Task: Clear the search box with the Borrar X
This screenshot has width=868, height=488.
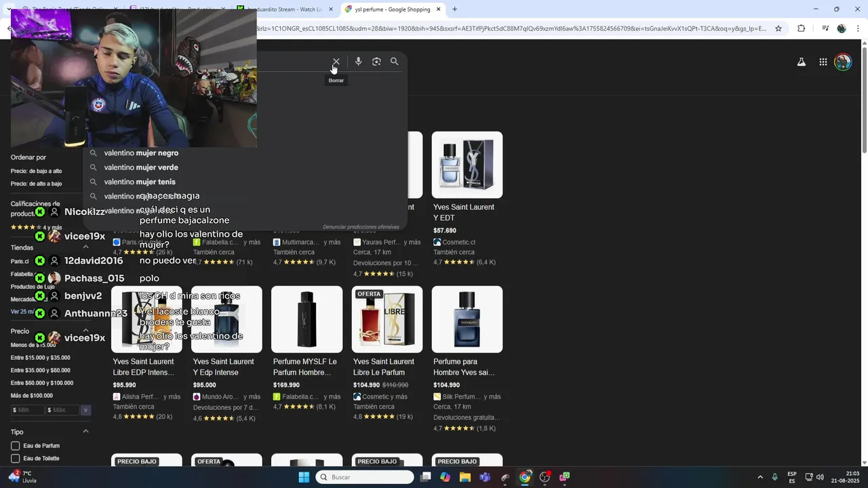Action: [336, 62]
